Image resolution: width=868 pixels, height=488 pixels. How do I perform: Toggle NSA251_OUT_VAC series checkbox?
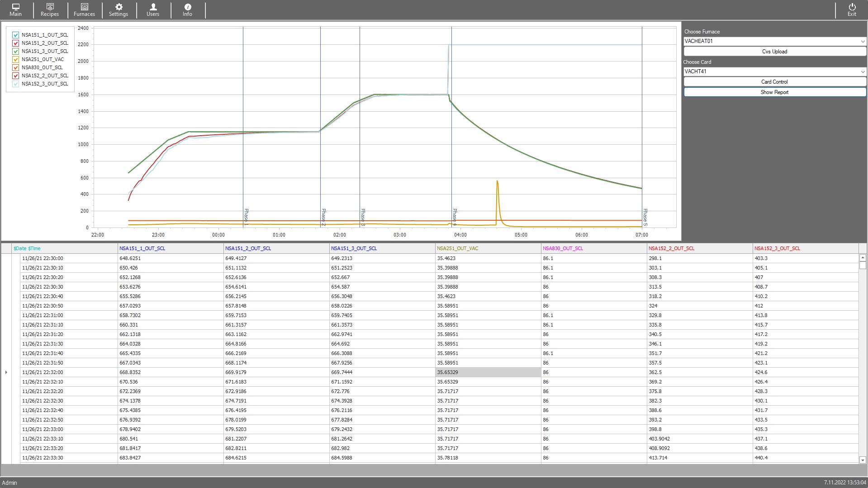pyautogui.click(x=16, y=59)
